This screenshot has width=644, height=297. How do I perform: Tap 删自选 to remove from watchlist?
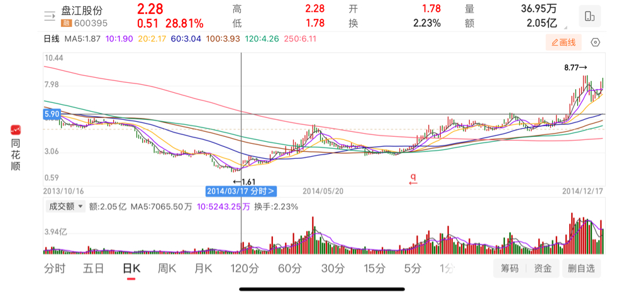coord(581,269)
